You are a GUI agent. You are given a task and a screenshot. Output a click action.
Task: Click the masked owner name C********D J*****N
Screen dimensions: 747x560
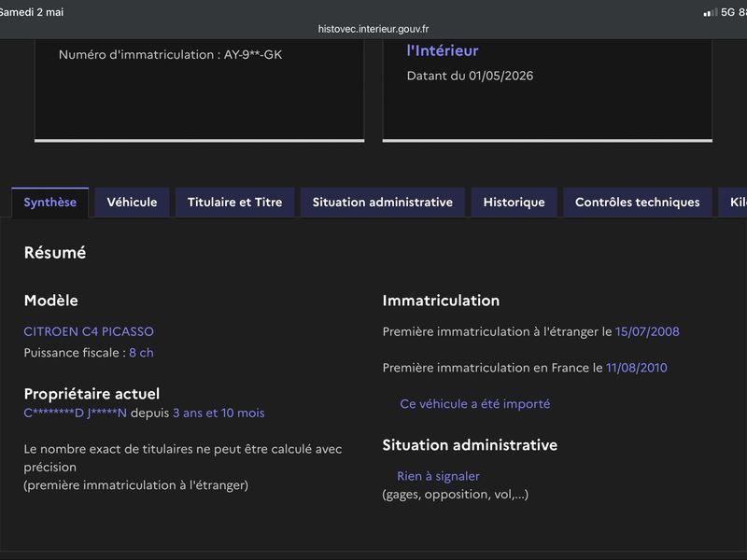tap(76, 413)
